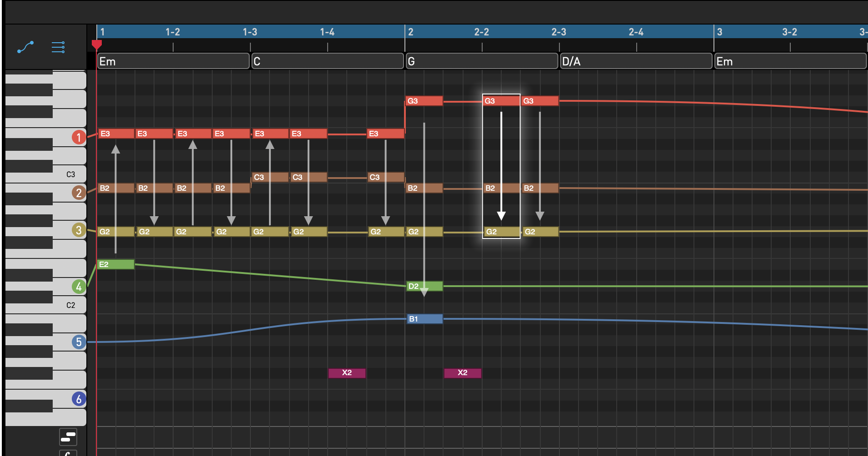Viewport: 868px width, 456px height.
Task: Click the red playhead marker
Action: pyautogui.click(x=96, y=45)
